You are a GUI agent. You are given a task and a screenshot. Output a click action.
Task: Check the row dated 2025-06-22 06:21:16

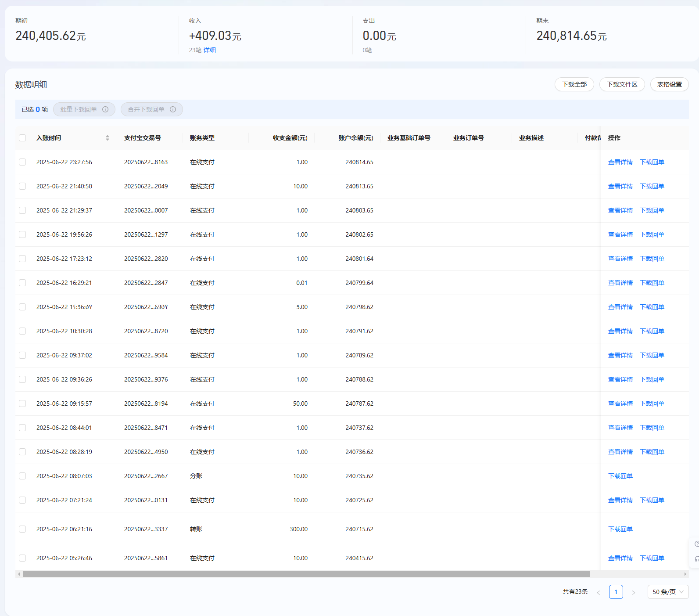click(x=22, y=529)
